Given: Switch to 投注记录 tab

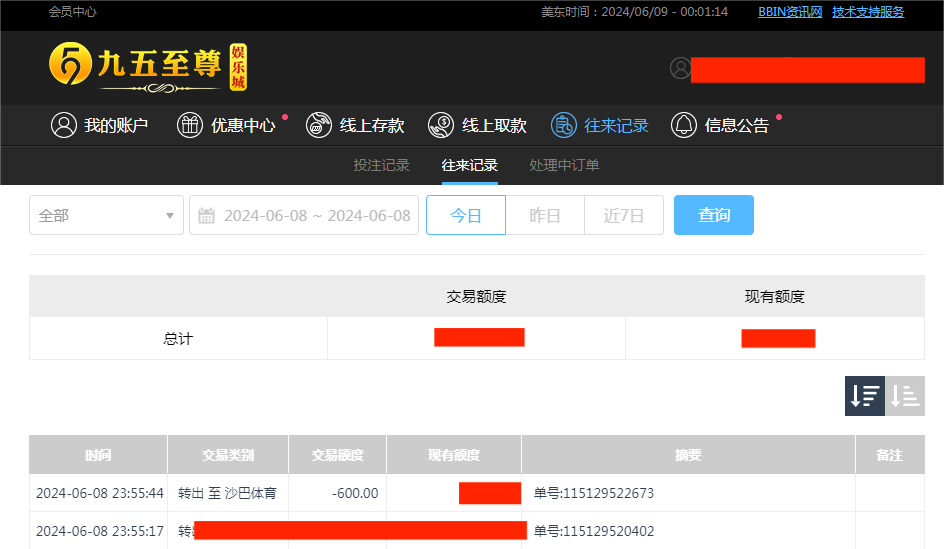Looking at the screenshot, I should (381, 165).
